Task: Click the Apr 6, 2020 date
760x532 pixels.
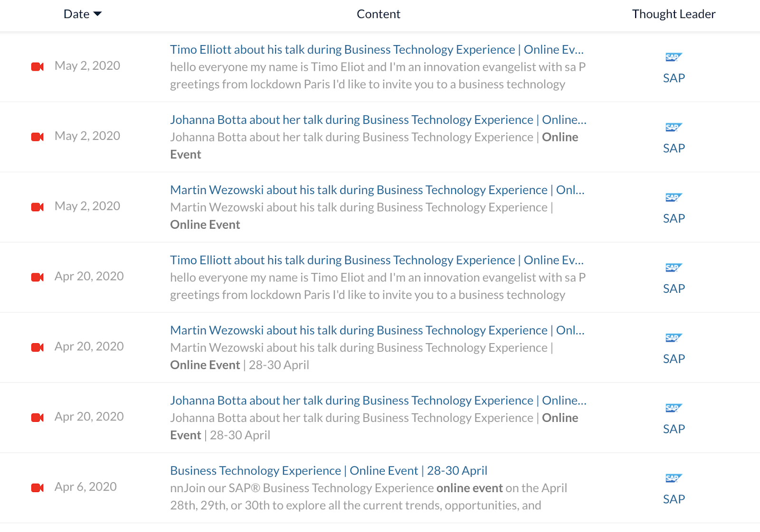Action: tap(85, 487)
